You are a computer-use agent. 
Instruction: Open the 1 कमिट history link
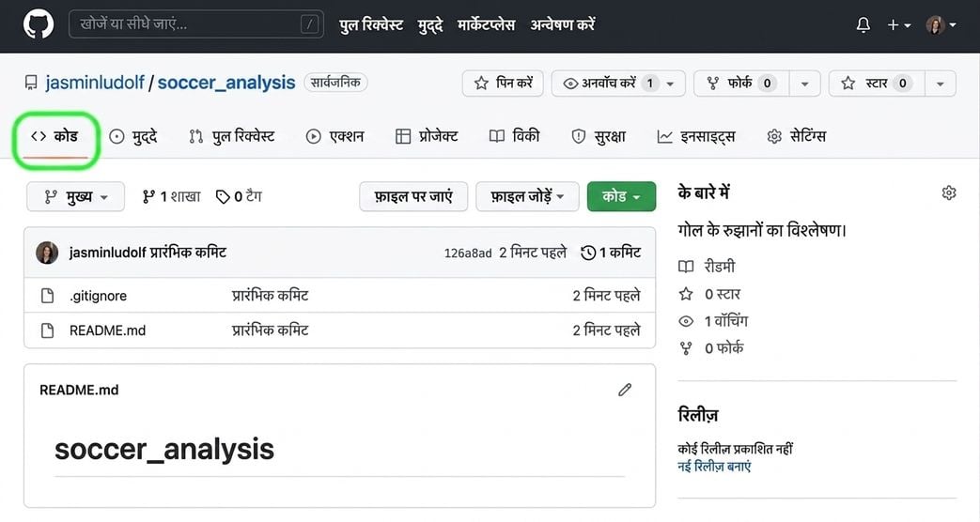tap(611, 253)
